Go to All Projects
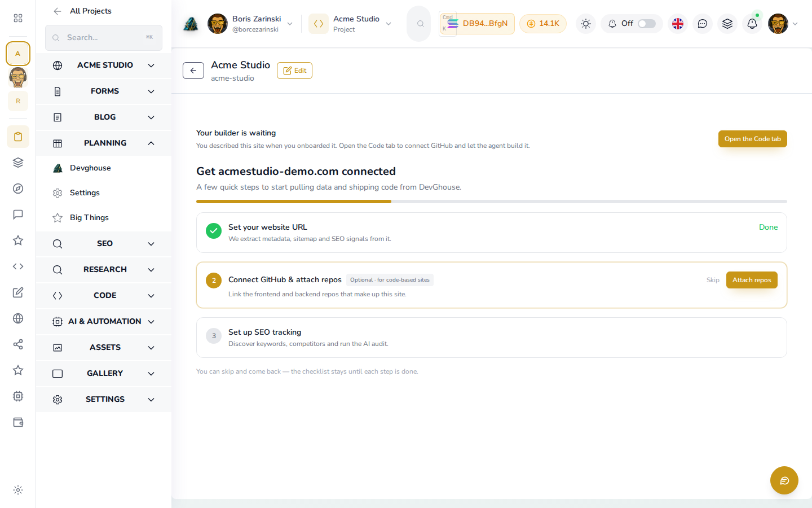Viewport: 812px width, 508px height. 82,11
